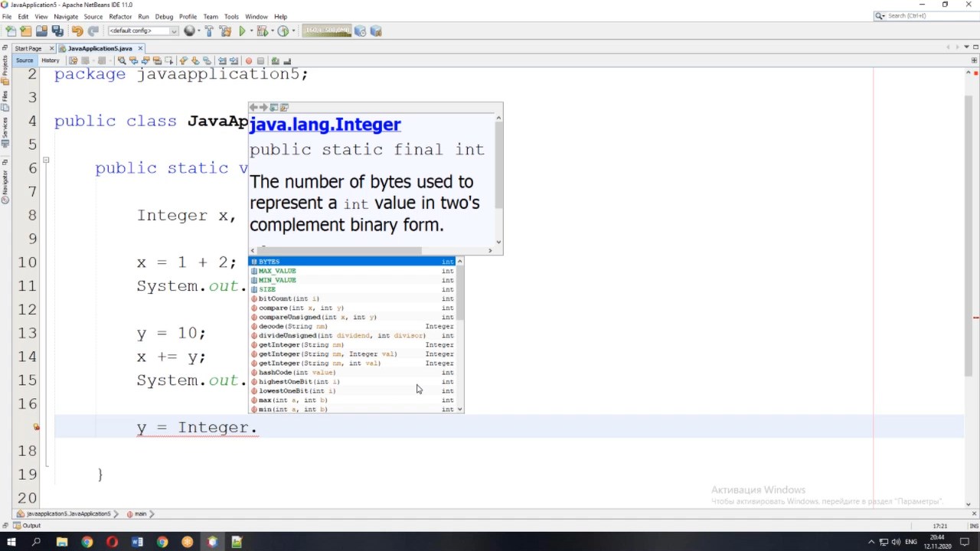The image size is (980, 551).
Task: Click the Windows Start button
Action: (11, 542)
